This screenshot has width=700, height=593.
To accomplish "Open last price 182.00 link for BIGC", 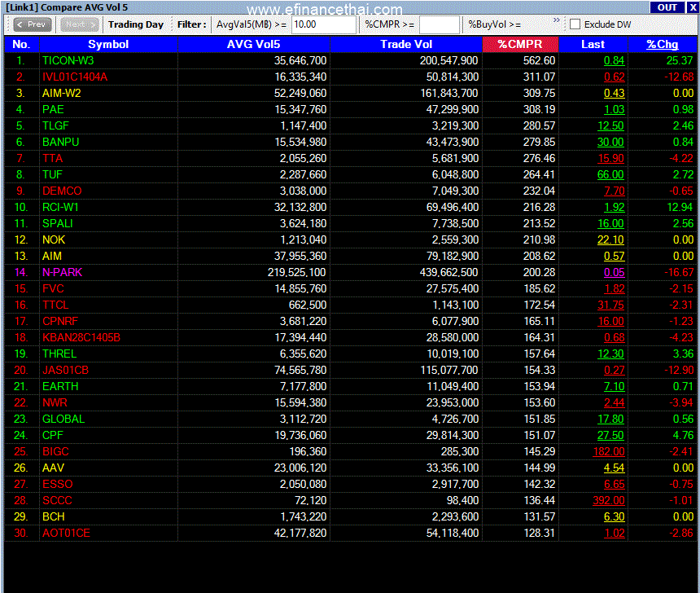I will 609,452.
